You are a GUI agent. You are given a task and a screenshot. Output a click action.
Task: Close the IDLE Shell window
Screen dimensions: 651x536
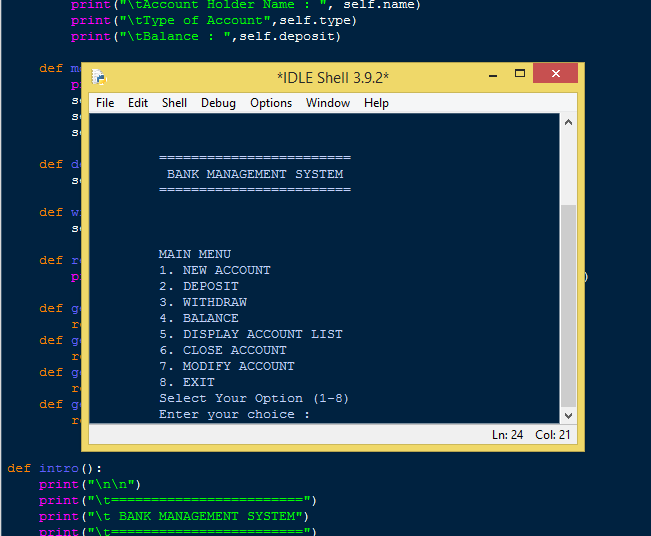556,73
